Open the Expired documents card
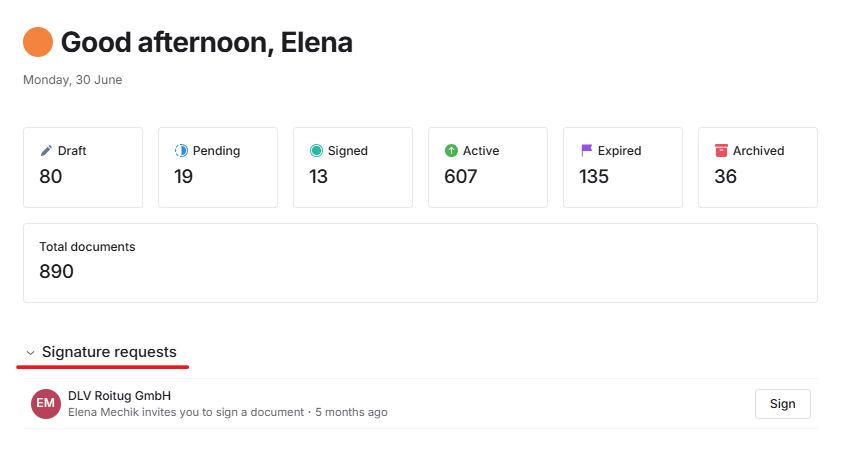 click(x=623, y=167)
